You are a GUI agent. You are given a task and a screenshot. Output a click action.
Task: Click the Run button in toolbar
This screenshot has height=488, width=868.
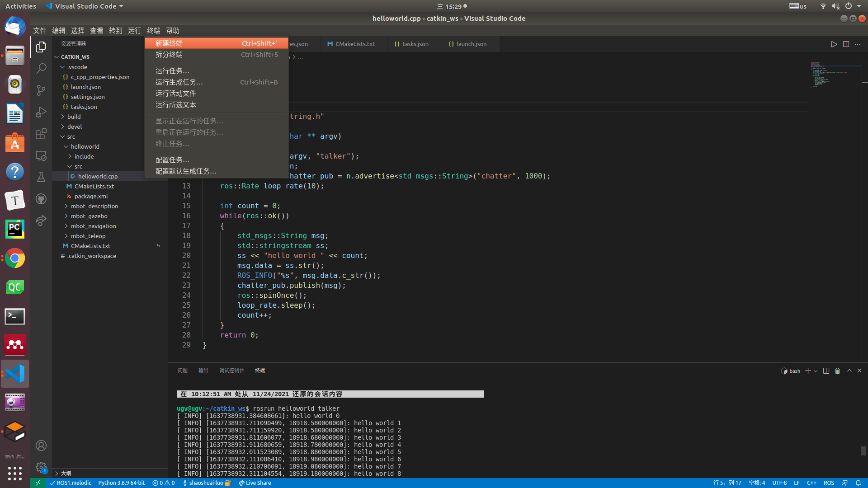point(834,43)
